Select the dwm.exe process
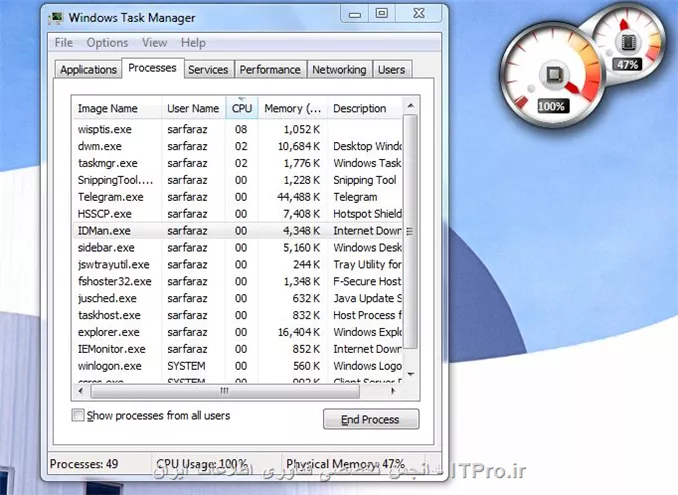The width and height of the screenshot is (678, 495). [x=237, y=146]
